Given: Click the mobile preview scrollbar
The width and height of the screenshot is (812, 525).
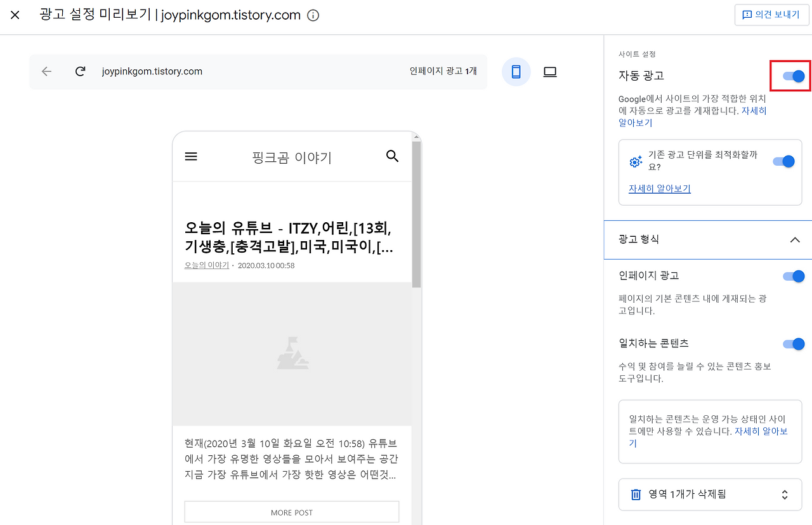Looking at the screenshot, I should click(416, 215).
